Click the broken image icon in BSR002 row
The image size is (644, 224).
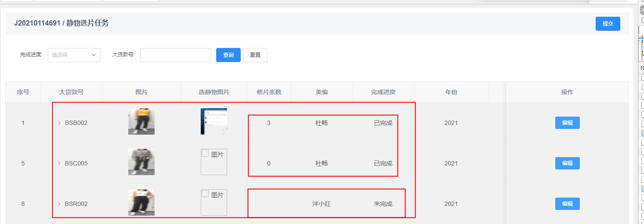click(205, 194)
